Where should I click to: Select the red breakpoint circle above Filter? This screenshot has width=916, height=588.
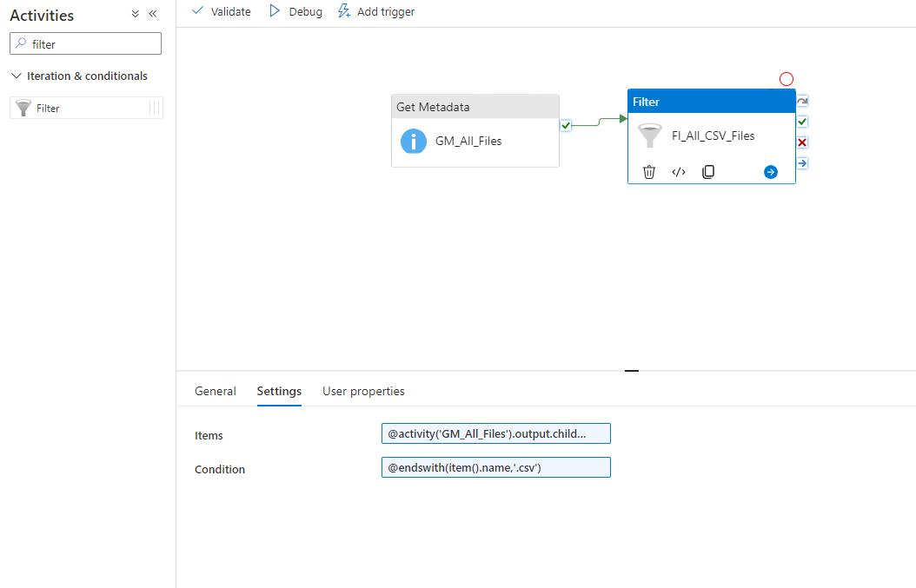pos(787,78)
